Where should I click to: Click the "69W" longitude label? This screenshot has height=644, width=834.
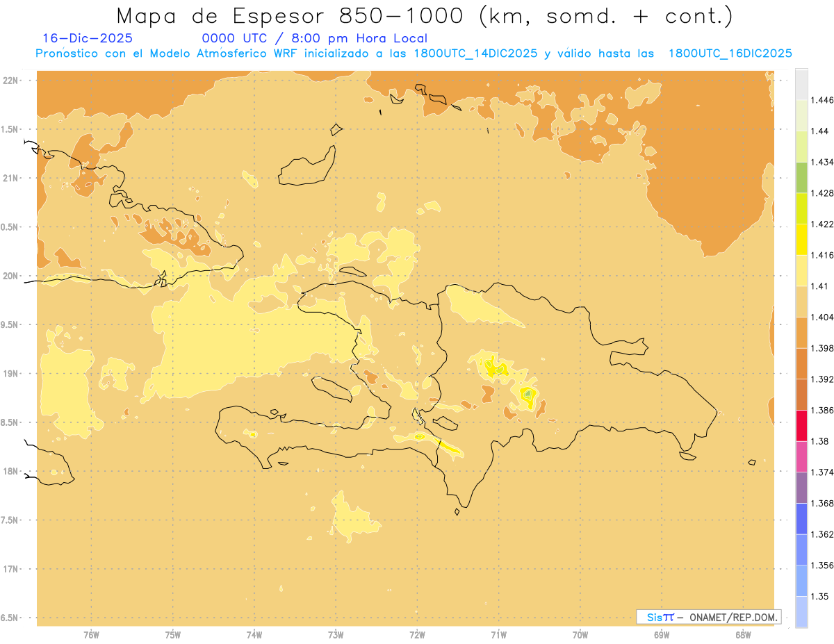click(x=662, y=635)
